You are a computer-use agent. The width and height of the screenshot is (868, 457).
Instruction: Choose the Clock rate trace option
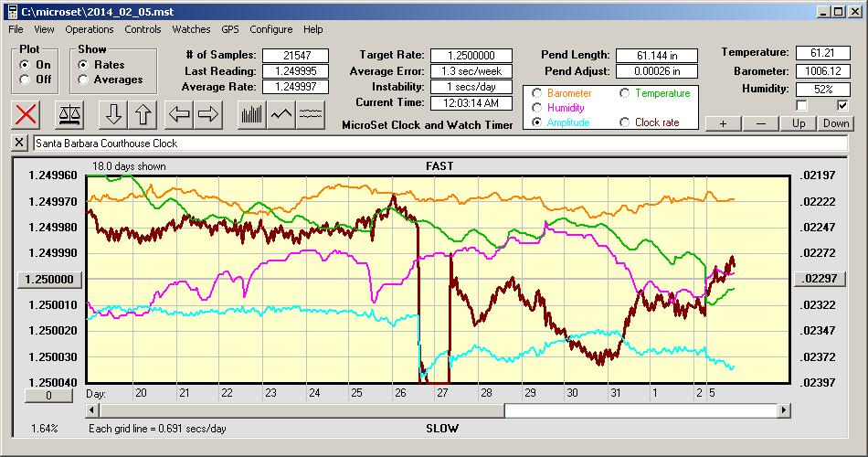pyautogui.click(x=624, y=122)
